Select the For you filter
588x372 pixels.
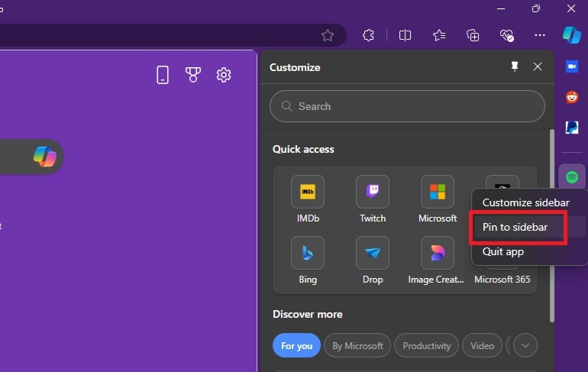click(x=296, y=345)
